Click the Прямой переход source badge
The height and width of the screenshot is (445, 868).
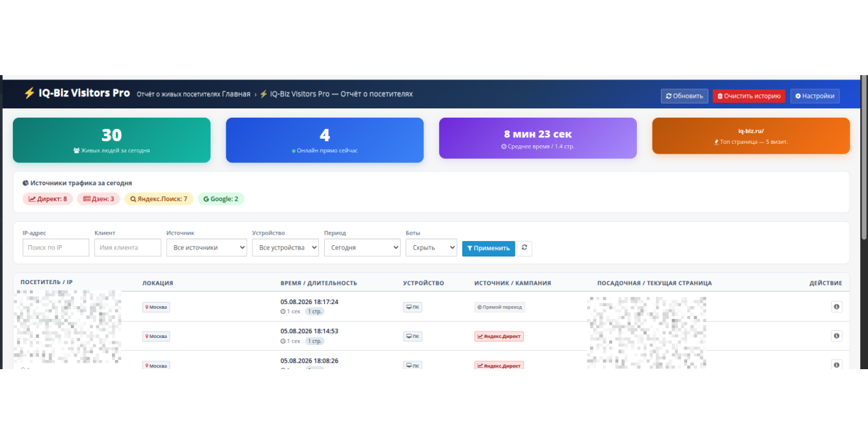(x=500, y=308)
